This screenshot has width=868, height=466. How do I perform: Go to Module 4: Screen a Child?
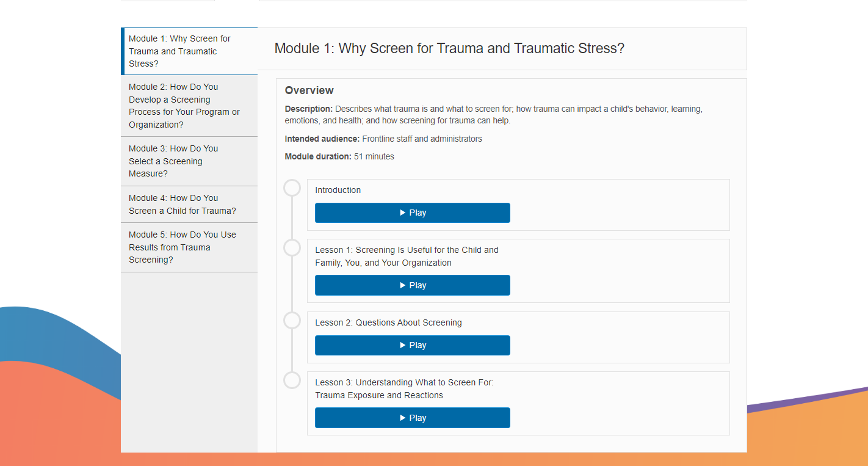click(189, 204)
